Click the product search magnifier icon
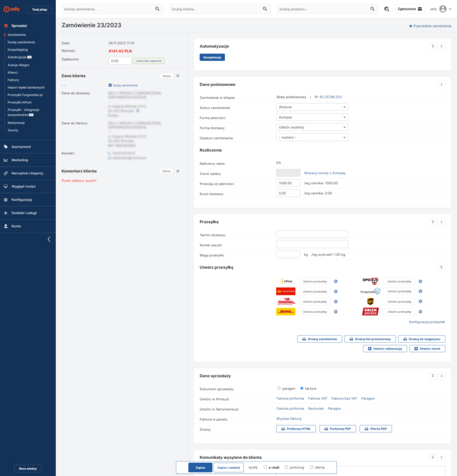The image size is (457, 476). 373,10
